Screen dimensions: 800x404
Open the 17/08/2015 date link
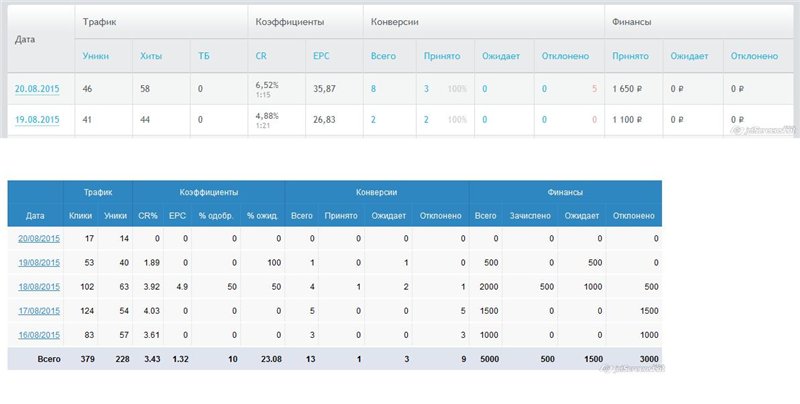[x=40, y=310]
